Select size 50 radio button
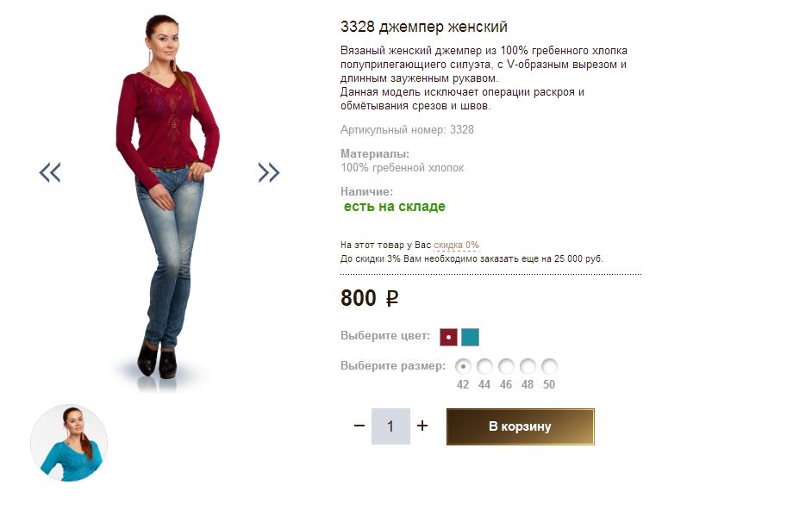 549,366
